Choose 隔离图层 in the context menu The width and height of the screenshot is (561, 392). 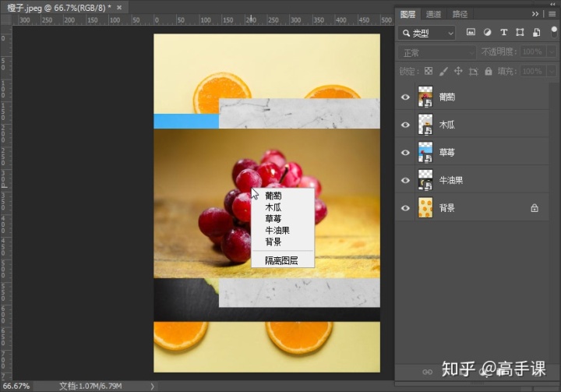[281, 260]
